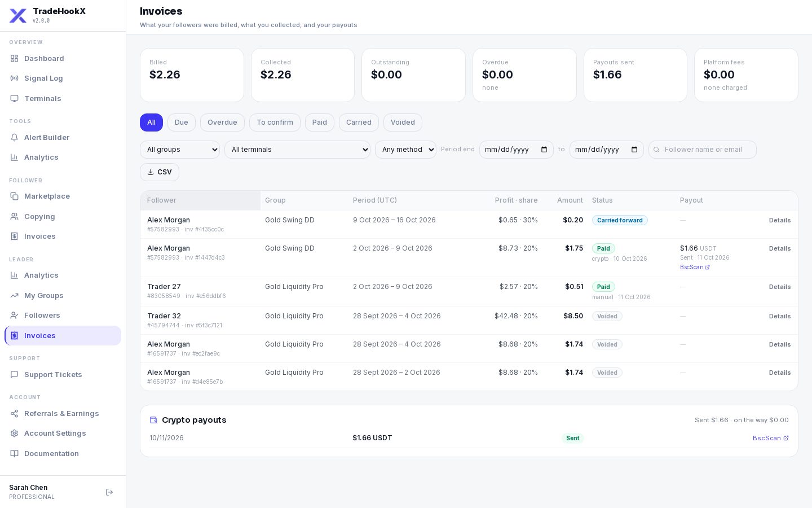The height and width of the screenshot is (508, 812).
Task: Click the Copying people icon
Action: coord(15,217)
